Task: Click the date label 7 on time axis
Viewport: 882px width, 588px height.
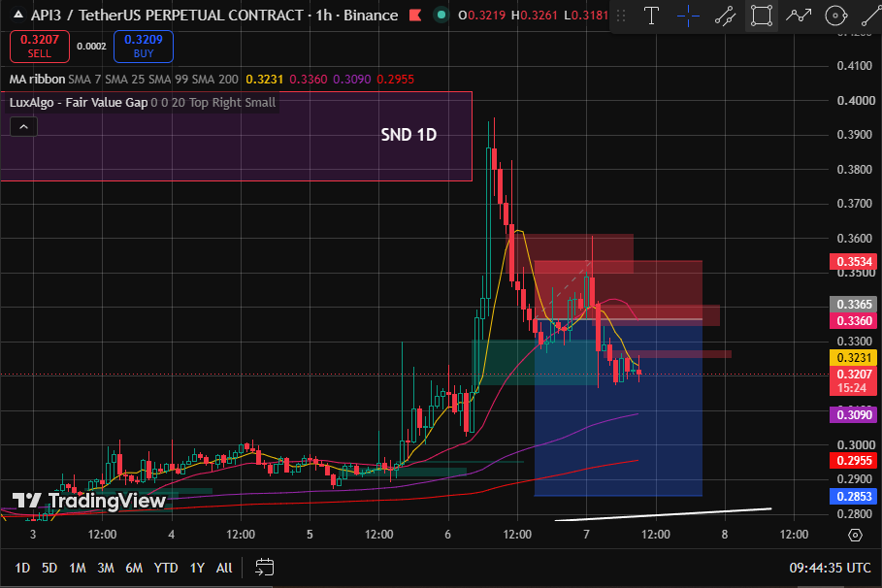Action: pos(586,535)
